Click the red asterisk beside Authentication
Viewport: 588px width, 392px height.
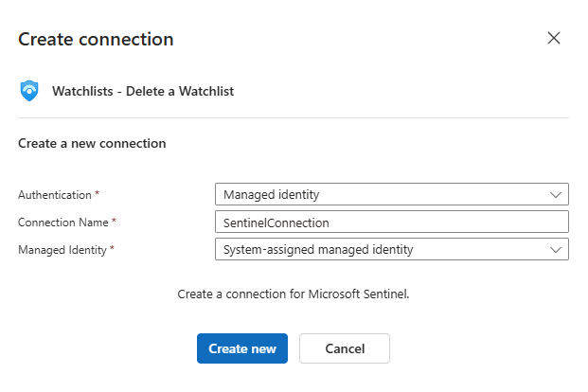pyautogui.click(x=98, y=194)
